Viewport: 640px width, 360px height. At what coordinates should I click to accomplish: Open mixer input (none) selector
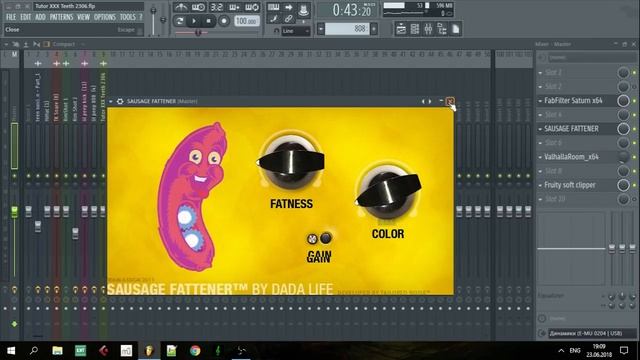pyautogui.click(x=592, y=58)
